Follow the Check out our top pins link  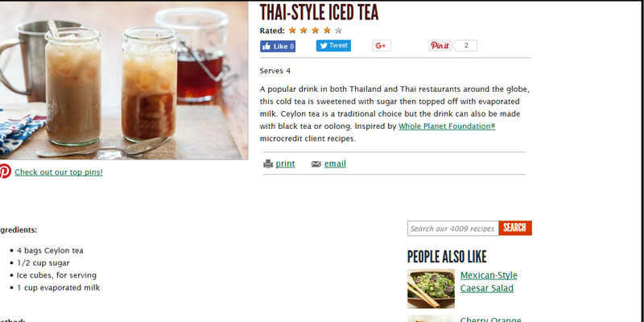[x=59, y=172]
